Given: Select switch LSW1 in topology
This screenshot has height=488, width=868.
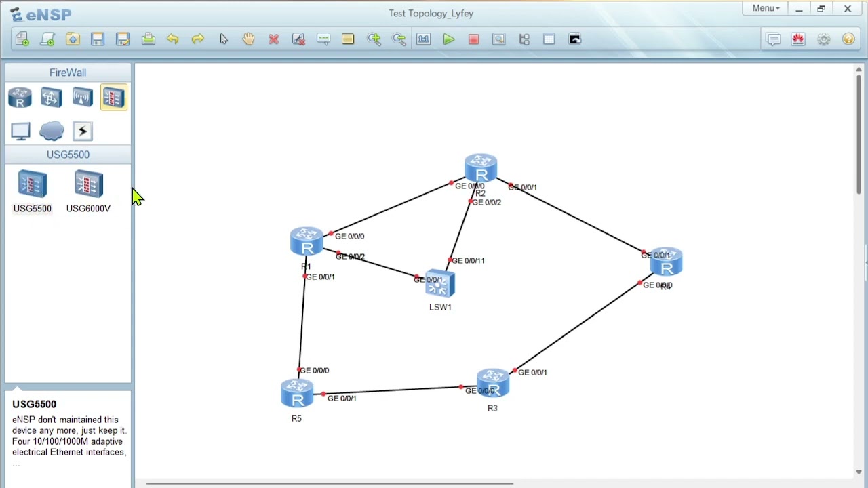Looking at the screenshot, I should [x=440, y=285].
